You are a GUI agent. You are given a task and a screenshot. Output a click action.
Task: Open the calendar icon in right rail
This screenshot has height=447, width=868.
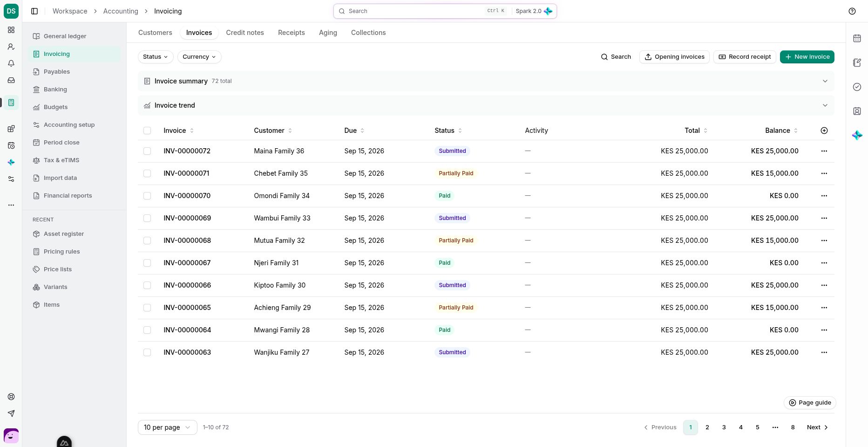point(857,38)
